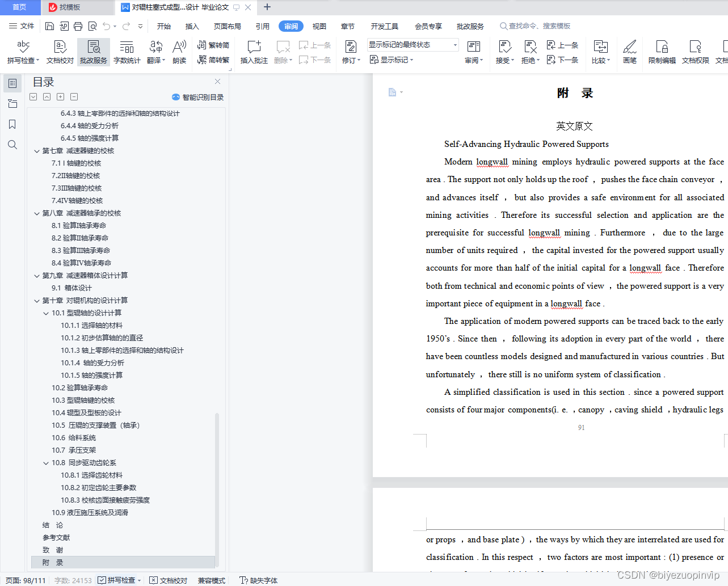Click the search commands field (查找命令)

click(x=535, y=26)
